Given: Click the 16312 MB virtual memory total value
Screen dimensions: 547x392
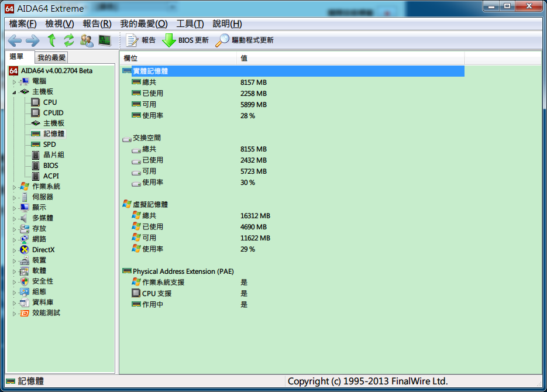Looking at the screenshot, I should click(x=255, y=216).
